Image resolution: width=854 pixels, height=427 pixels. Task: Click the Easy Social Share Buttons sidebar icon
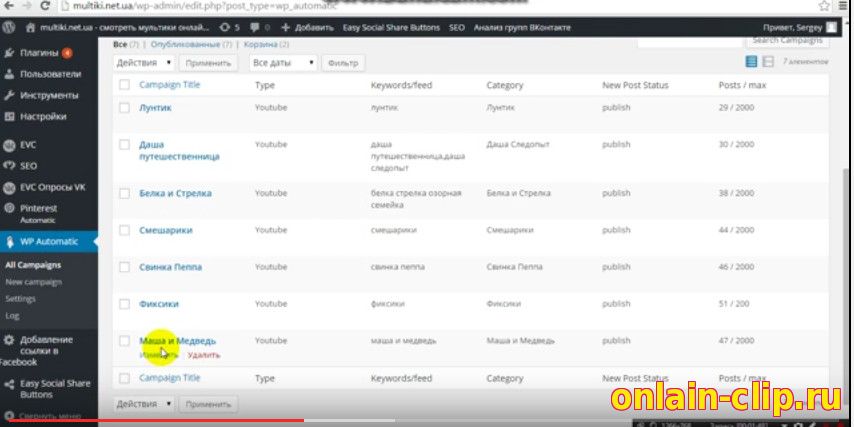click(9, 384)
